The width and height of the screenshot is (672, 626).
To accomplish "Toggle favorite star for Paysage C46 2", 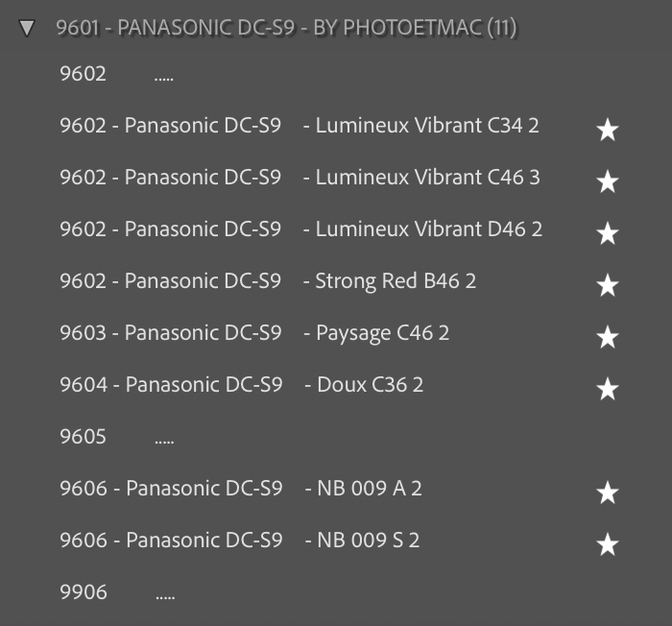I will [607, 337].
